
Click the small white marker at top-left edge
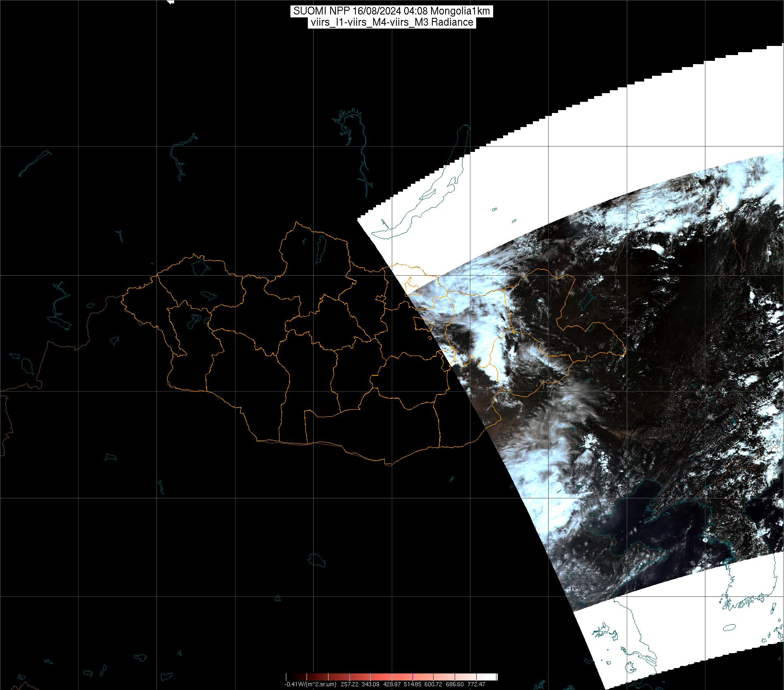click(x=170, y=2)
